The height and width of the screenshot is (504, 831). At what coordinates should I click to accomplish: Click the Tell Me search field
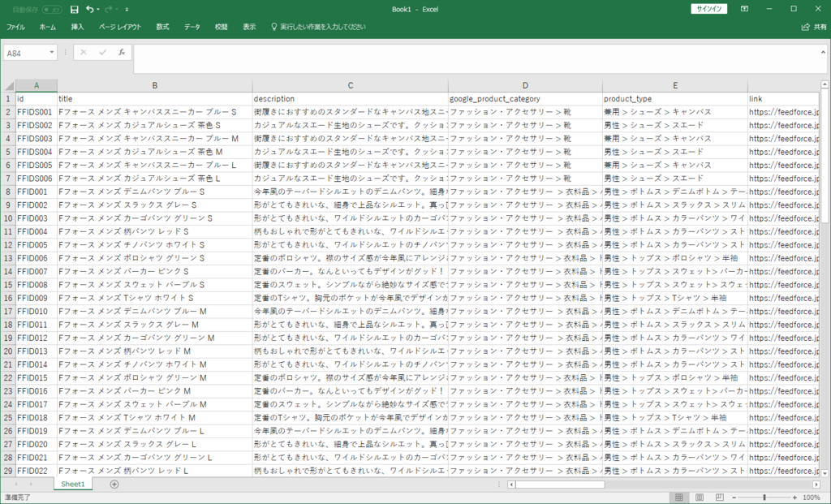click(x=322, y=27)
